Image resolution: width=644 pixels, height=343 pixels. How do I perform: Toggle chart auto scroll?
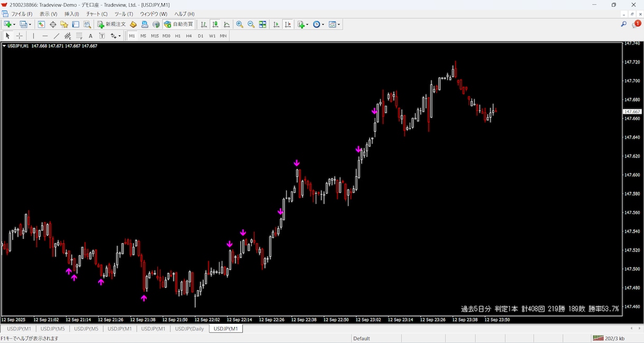(x=276, y=24)
